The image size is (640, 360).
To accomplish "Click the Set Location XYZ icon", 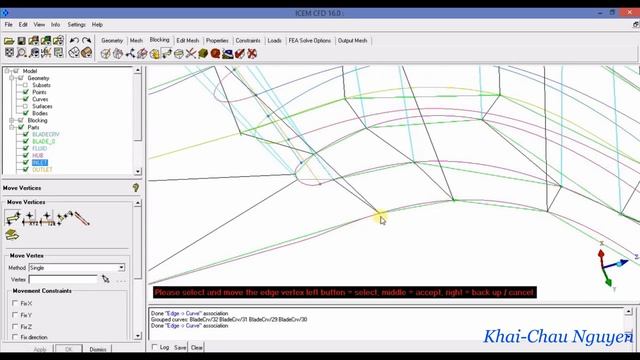I will tap(30, 218).
